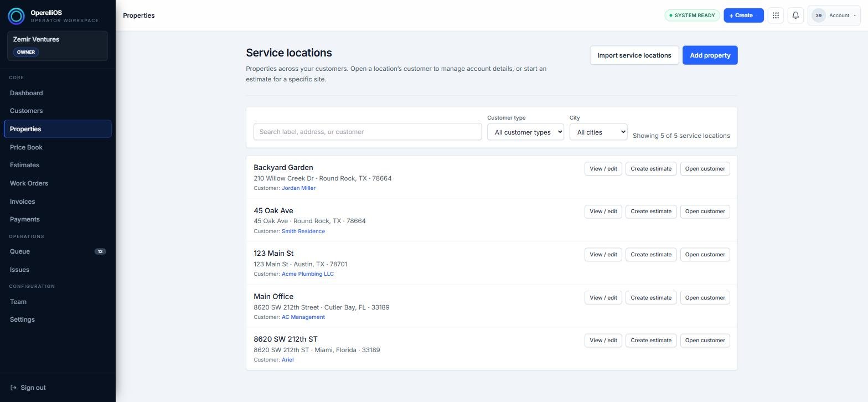The width and height of the screenshot is (868, 402).
Task: Open customer for 45 Oak Ave
Action: (x=705, y=212)
